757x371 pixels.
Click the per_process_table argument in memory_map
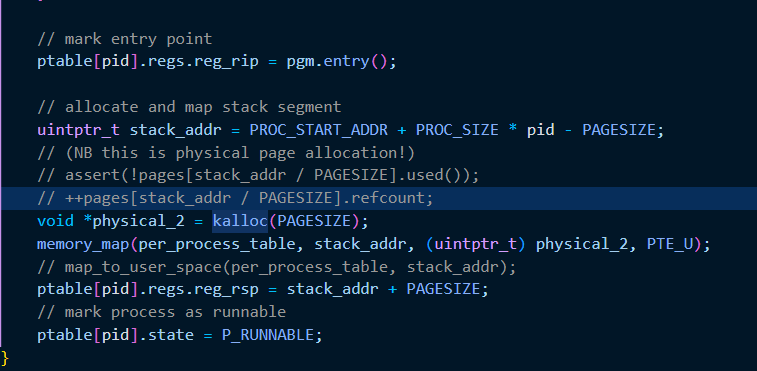[x=217, y=244]
